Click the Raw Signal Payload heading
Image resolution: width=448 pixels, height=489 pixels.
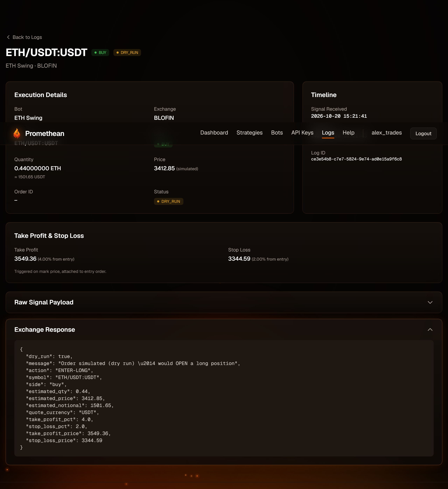coord(44,302)
